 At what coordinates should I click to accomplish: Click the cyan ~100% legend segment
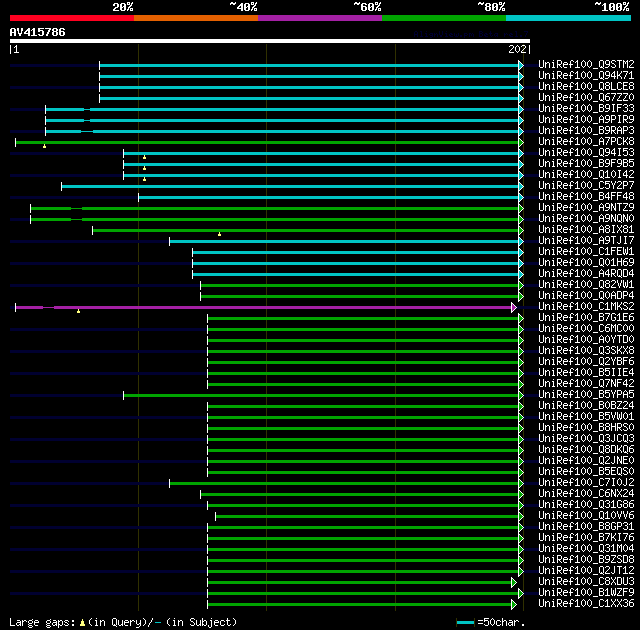click(568, 18)
